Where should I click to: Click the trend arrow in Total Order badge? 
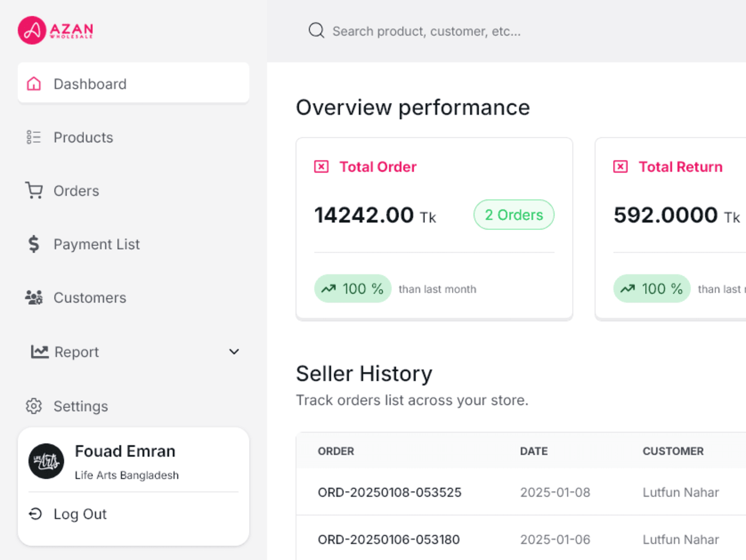(328, 288)
